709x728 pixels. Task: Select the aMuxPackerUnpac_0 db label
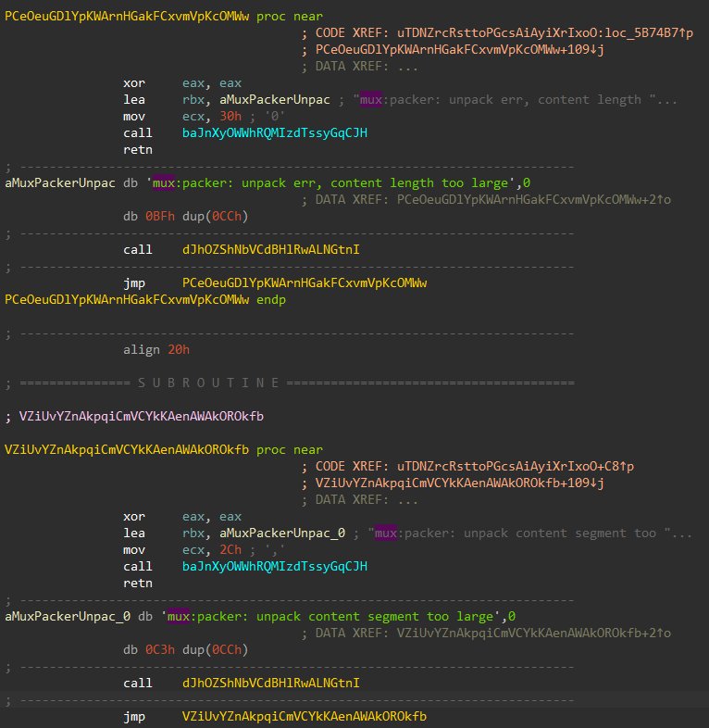pos(68,617)
